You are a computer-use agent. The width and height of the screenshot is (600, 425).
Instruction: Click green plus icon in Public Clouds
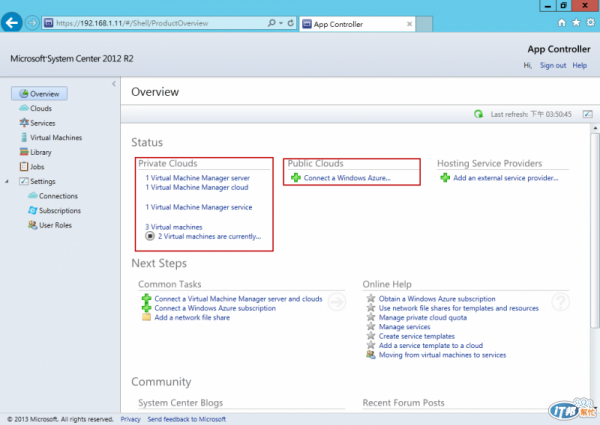tap(296, 177)
